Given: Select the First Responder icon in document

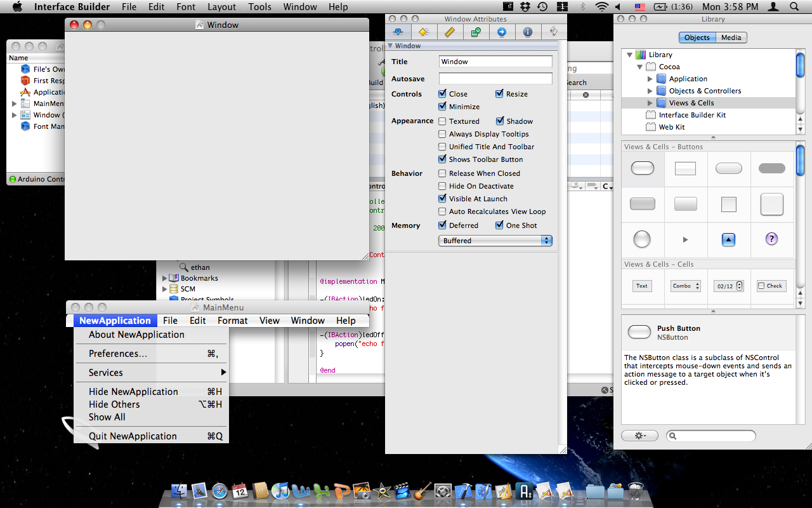Looking at the screenshot, I should 25,81.
